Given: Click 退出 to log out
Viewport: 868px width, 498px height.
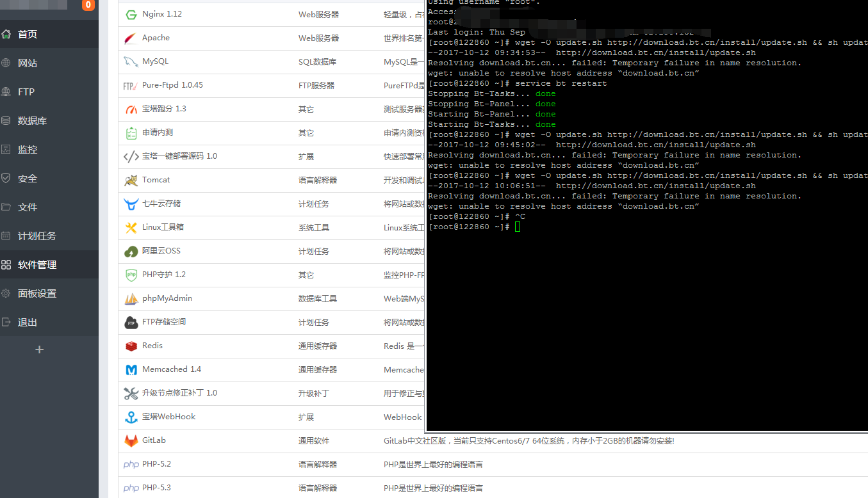Looking at the screenshot, I should pyautogui.click(x=49, y=322).
